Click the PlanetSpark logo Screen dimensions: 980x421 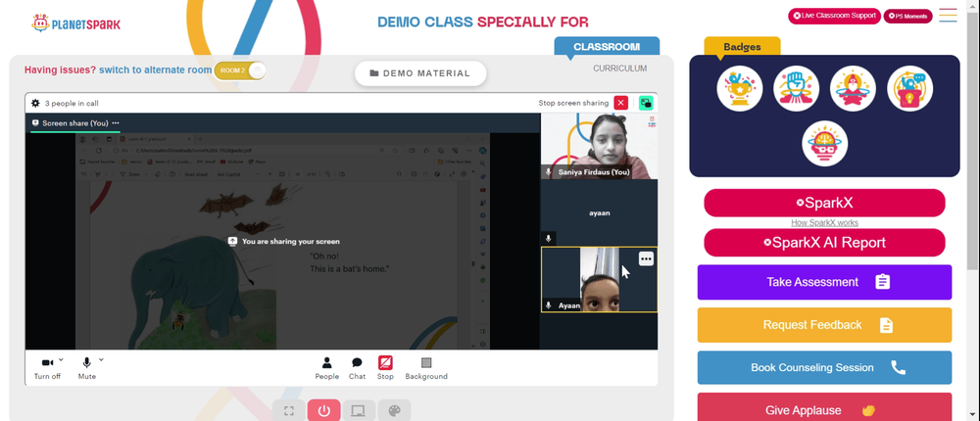75,23
